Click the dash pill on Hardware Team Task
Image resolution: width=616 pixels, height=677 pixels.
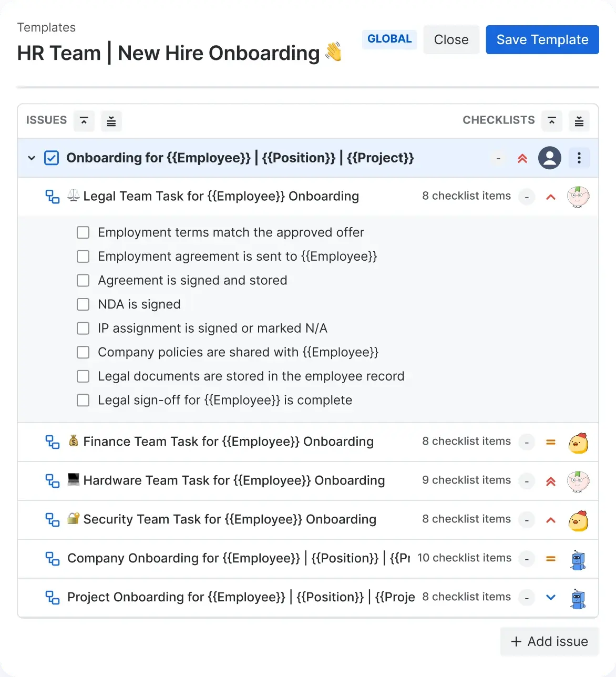[x=527, y=482]
